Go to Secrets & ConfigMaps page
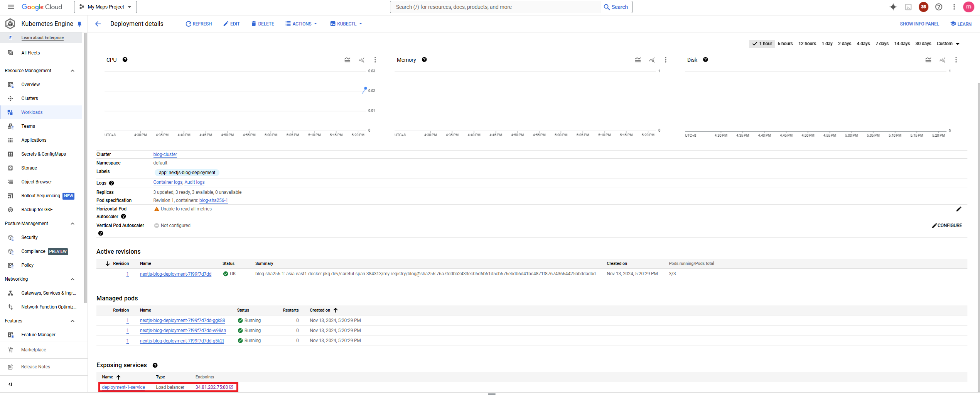The image size is (980, 395). pyautogui.click(x=44, y=154)
